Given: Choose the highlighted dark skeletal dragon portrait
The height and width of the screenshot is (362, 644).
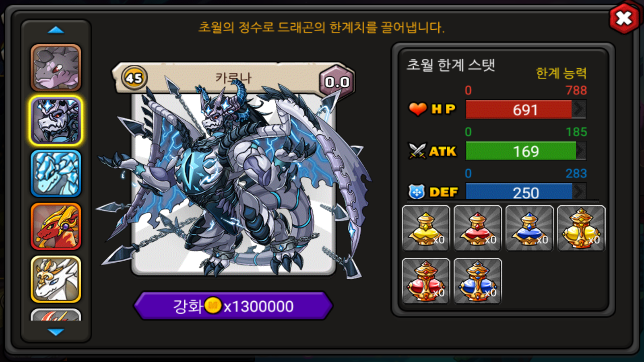Looking at the screenshot, I should point(56,120).
